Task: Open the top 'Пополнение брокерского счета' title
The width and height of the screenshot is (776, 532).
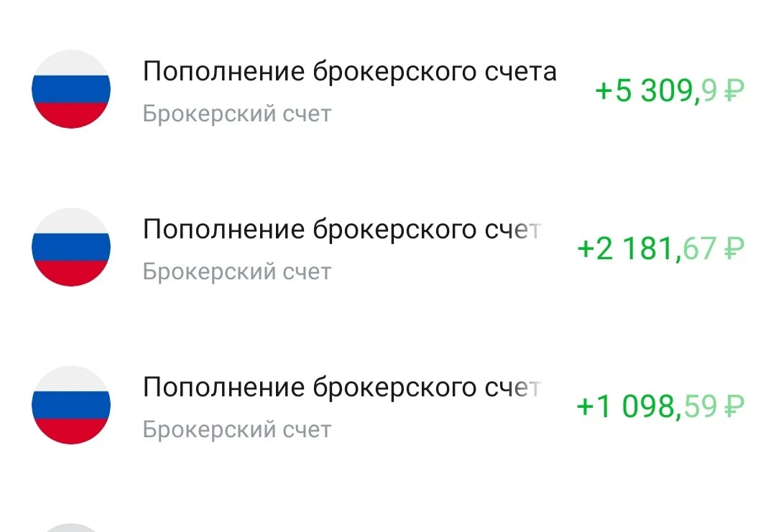Action: [x=350, y=73]
